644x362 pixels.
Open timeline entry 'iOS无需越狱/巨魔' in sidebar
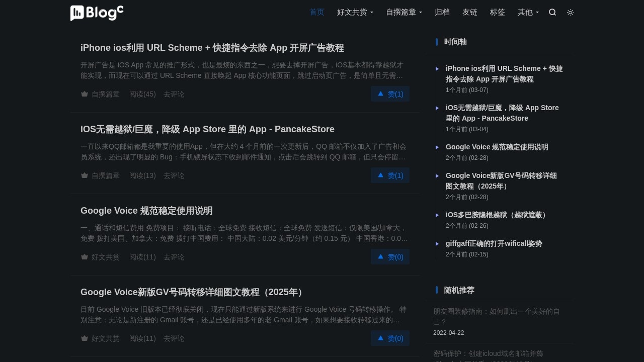(x=502, y=113)
